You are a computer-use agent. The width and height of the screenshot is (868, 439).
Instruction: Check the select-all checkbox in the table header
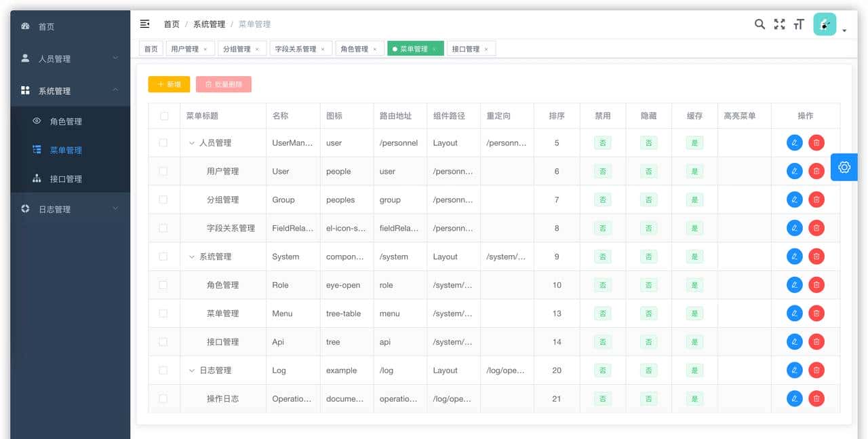(x=163, y=115)
